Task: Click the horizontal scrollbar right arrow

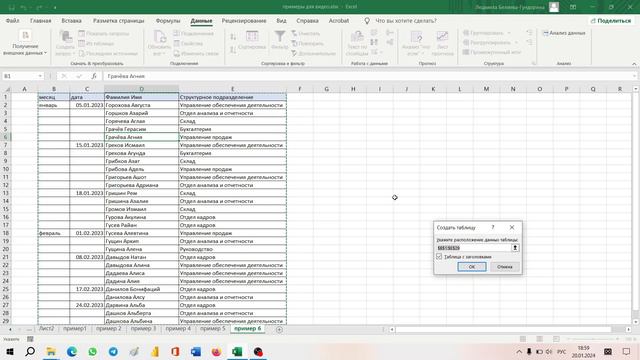Action: point(628,329)
